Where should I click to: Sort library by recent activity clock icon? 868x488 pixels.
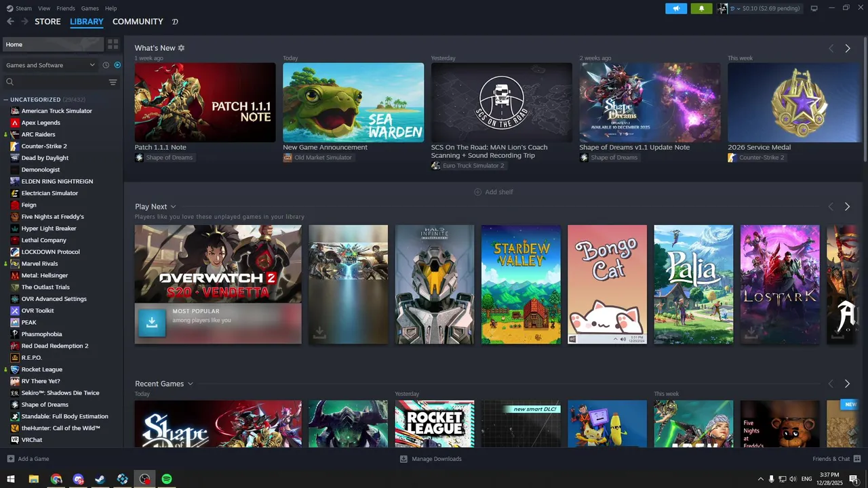[106, 65]
